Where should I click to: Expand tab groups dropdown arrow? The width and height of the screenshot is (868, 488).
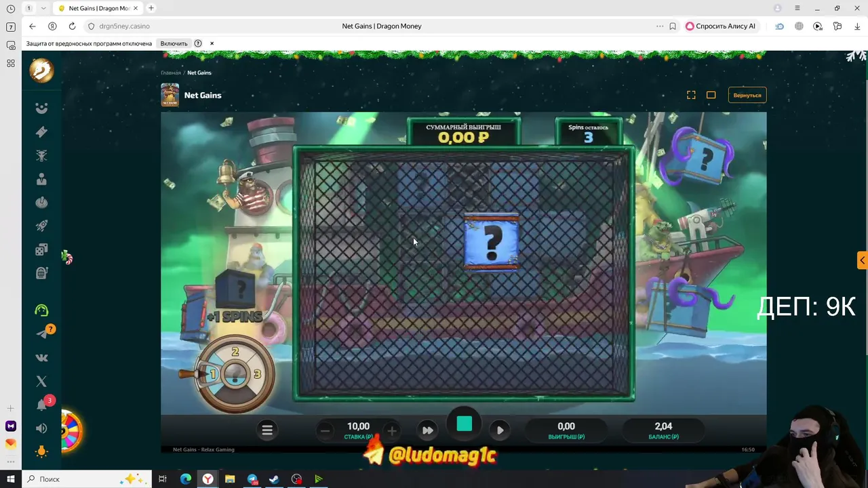[x=43, y=8]
